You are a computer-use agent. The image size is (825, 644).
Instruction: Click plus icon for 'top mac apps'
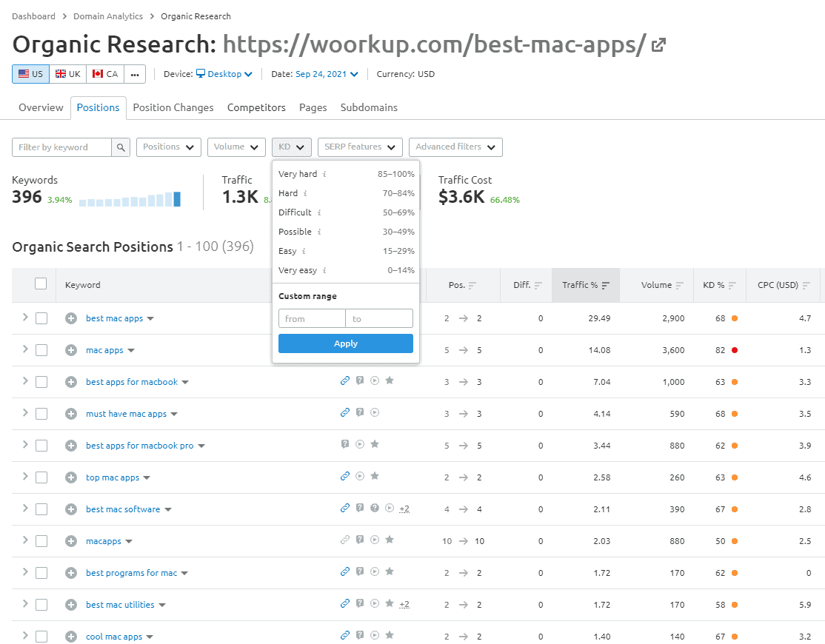pos(71,477)
